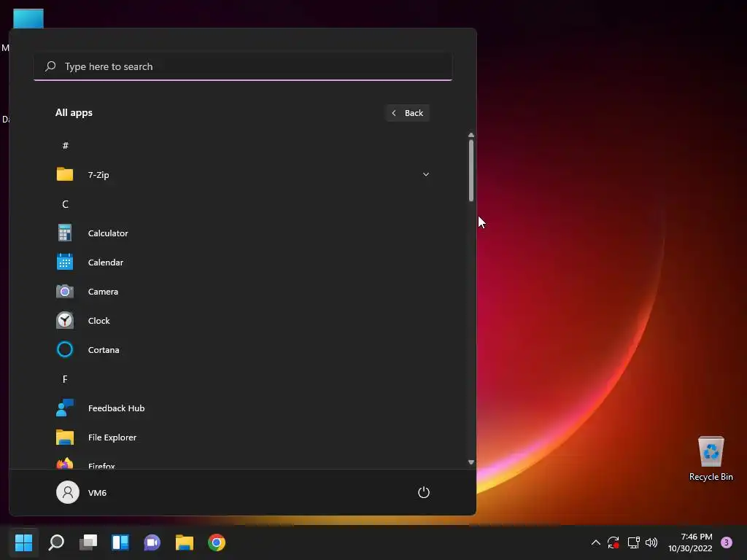Select the C letter index header
The width and height of the screenshot is (747, 560).
(x=65, y=204)
